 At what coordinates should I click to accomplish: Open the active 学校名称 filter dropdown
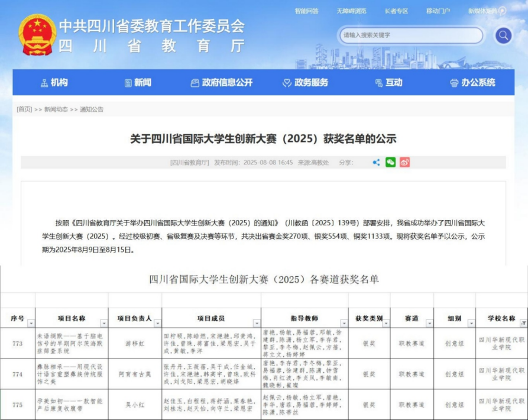[x=523, y=324]
